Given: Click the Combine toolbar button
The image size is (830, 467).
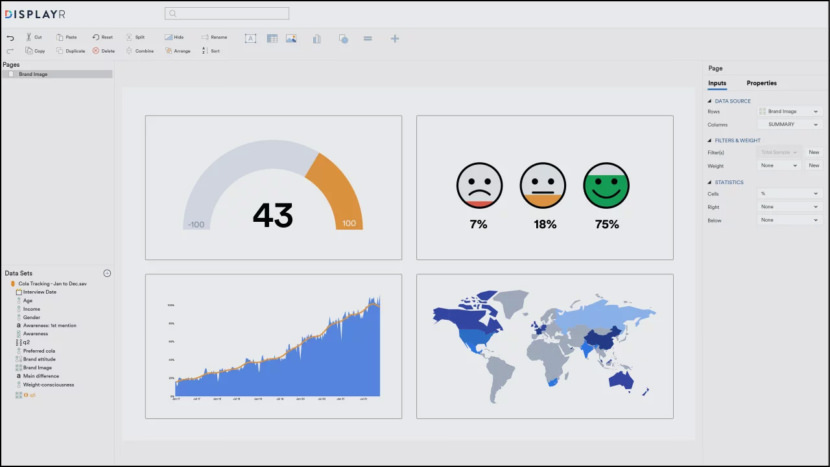Looking at the screenshot, I should pyautogui.click(x=140, y=51).
